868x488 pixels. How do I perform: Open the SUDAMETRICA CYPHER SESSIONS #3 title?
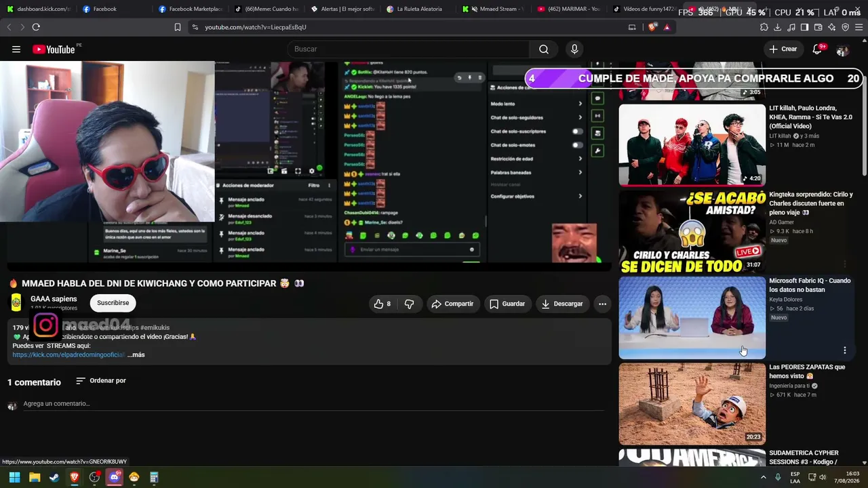[805, 457]
